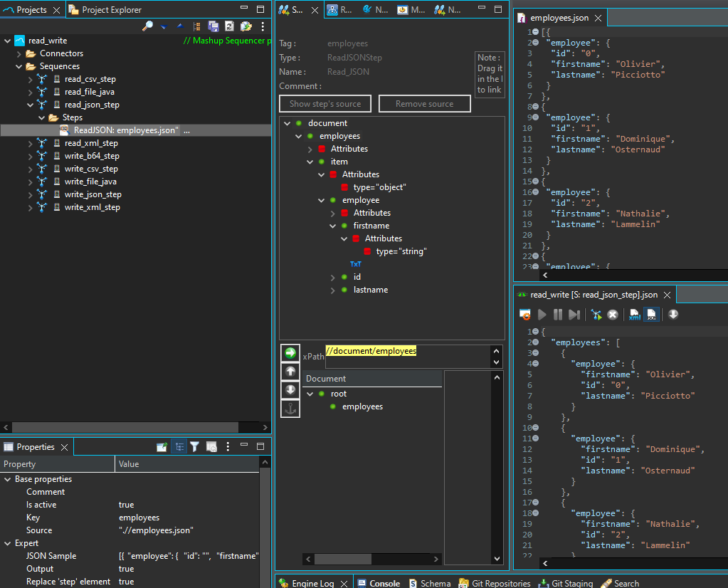Select the green arrow icon beside the xPath field
728x588 pixels.
(x=290, y=353)
